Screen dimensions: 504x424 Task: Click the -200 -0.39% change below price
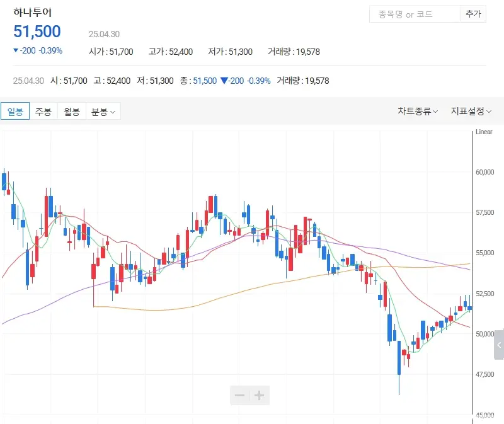tap(38, 50)
